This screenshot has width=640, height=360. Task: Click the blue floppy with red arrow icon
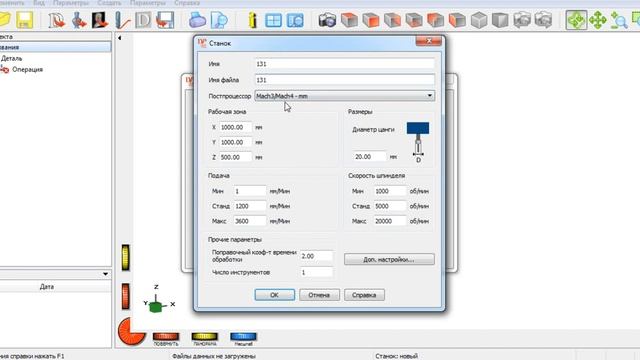pyautogui.click(x=165, y=20)
